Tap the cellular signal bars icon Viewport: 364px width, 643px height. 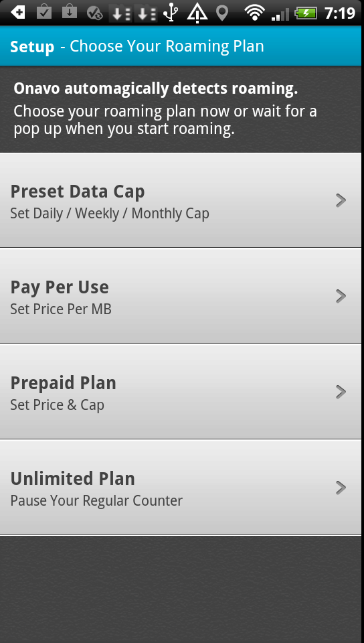tap(280, 13)
